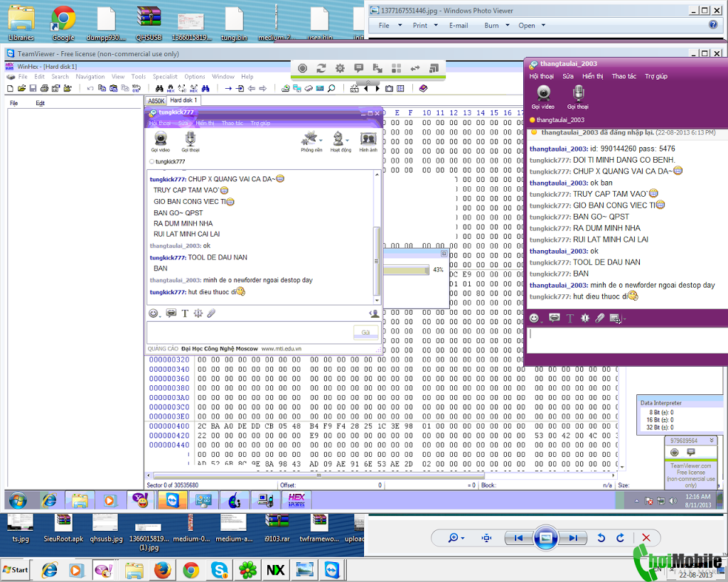Click the text format T icon in tungkick777 chat
This screenshot has height=582, width=728.
[185, 313]
